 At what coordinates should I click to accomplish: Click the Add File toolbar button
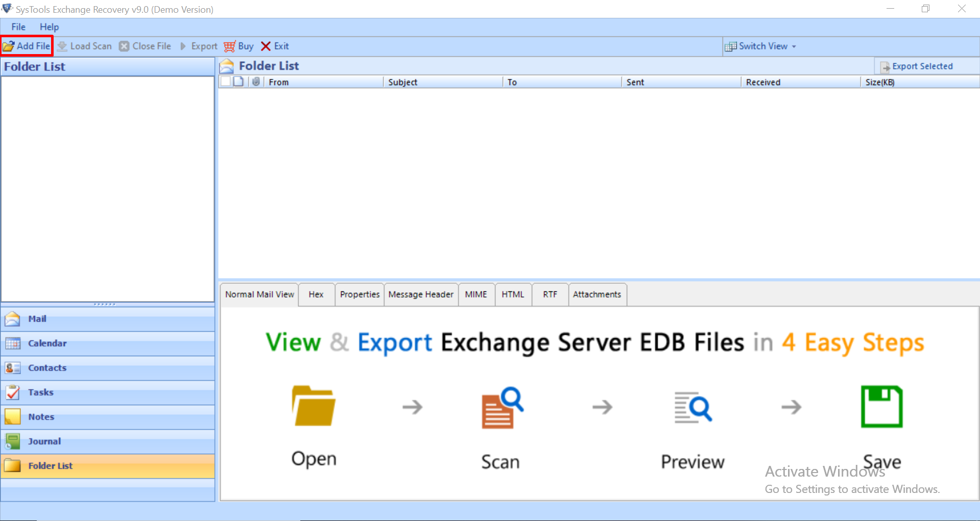tap(27, 46)
